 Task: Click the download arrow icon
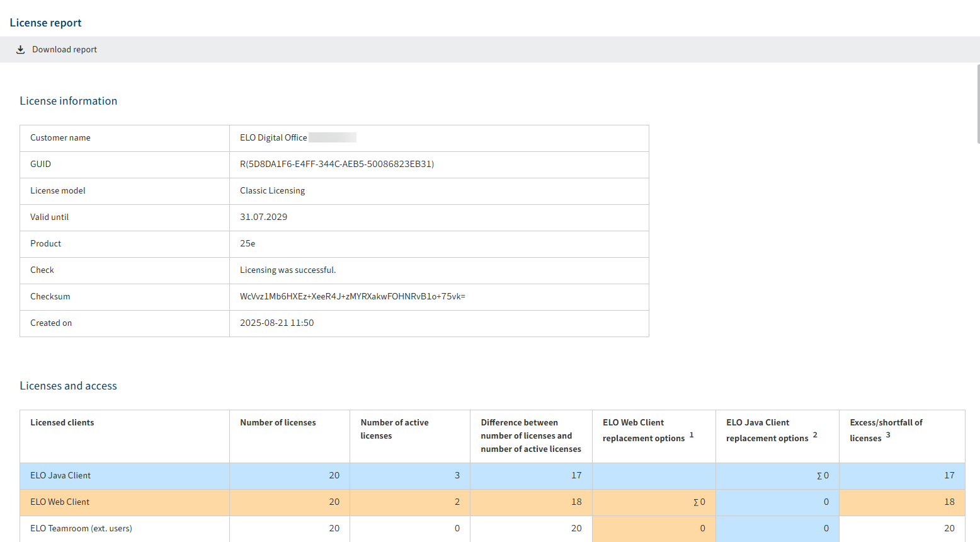pyautogui.click(x=20, y=50)
